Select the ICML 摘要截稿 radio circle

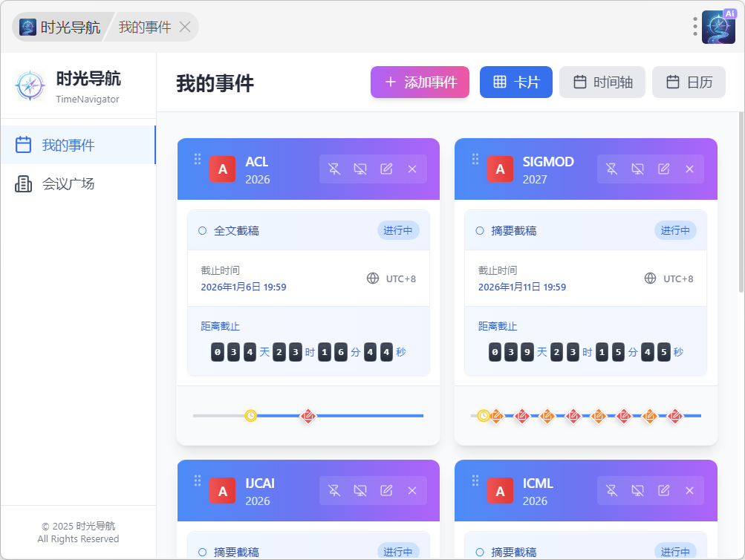[x=480, y=552]
